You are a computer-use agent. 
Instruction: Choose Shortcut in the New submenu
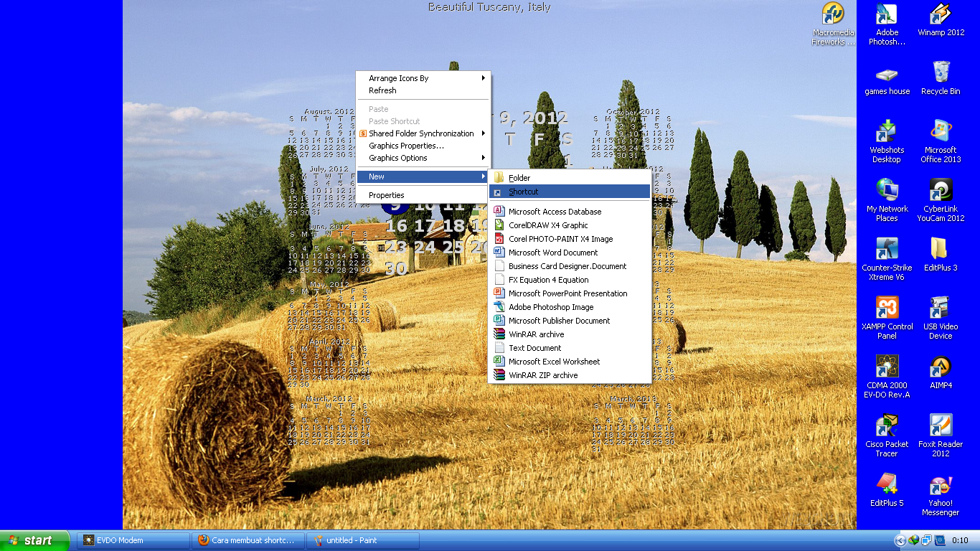570,192
